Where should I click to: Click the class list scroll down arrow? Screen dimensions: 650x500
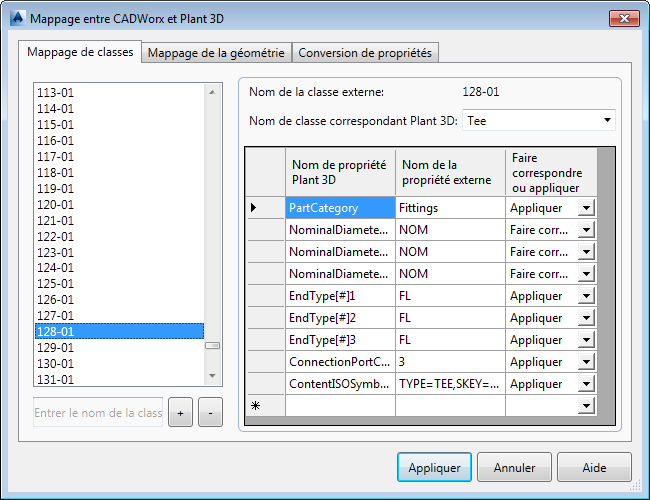click(212, 376)
